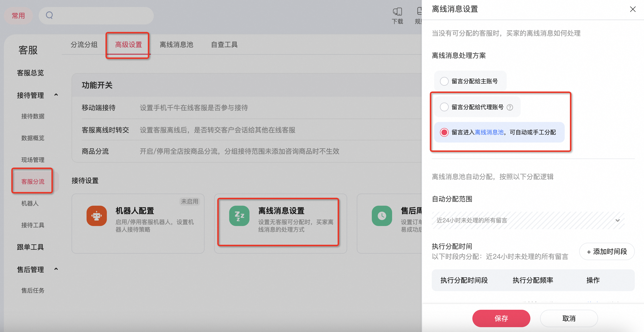The height and width of the screenshot is (332, 644).
Task: Open 数据概览 in the sidebar
Action: [33, 138]
